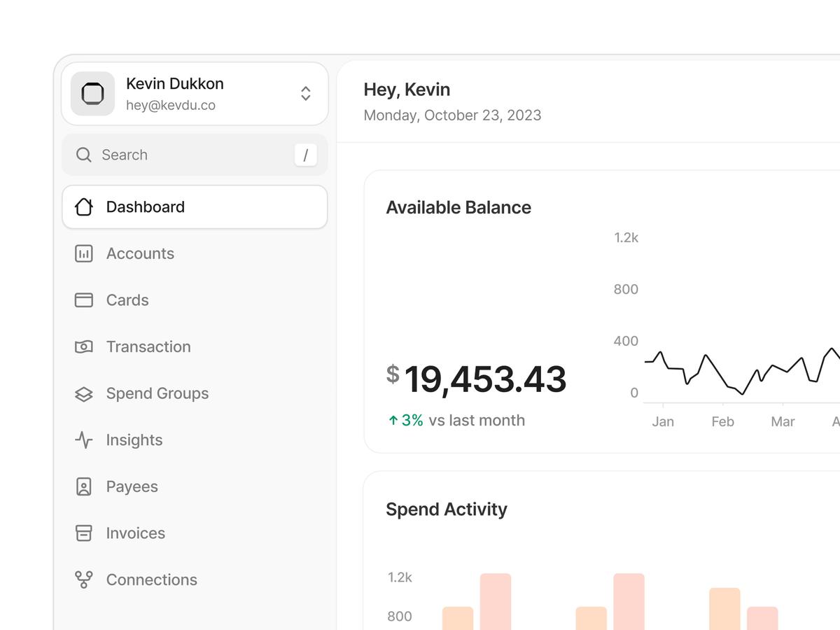The width and height of the screenshot is (840, 630).
Task: Click the Invoices archive box icon
Action: pos(84,533)
